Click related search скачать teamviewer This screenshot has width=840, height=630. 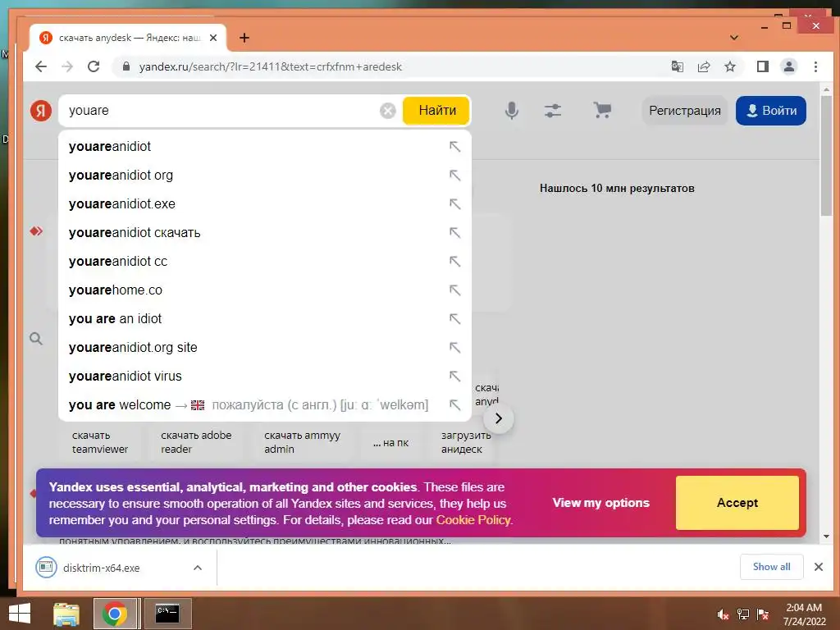[x=100, y=442]
